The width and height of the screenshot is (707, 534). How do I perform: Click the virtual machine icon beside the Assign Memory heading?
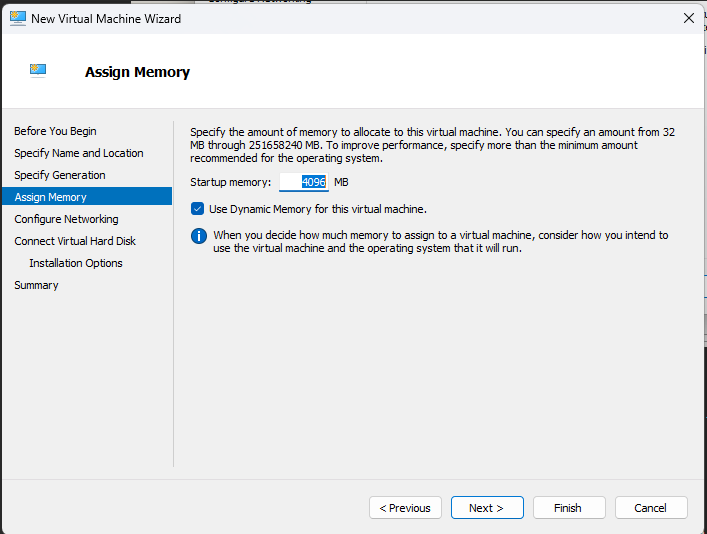pyautogui.click(x=39, y=70)
